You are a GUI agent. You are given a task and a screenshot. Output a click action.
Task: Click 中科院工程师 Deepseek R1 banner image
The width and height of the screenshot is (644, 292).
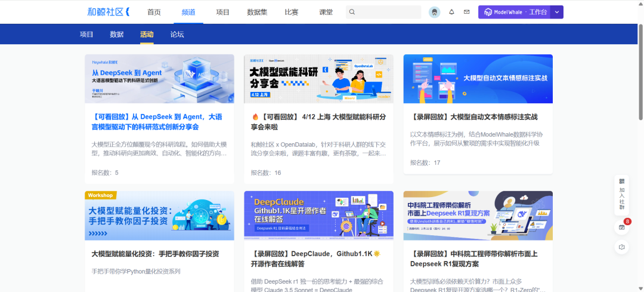(478, 216)
